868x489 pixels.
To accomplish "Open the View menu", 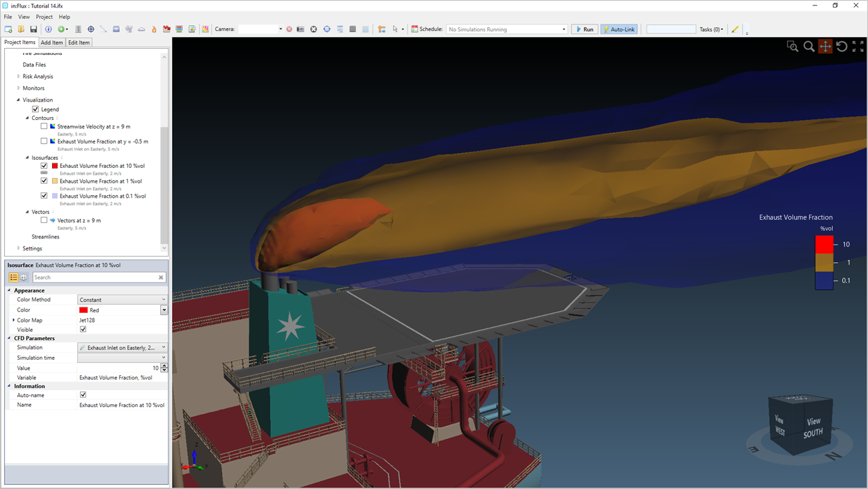I will 24,17.
